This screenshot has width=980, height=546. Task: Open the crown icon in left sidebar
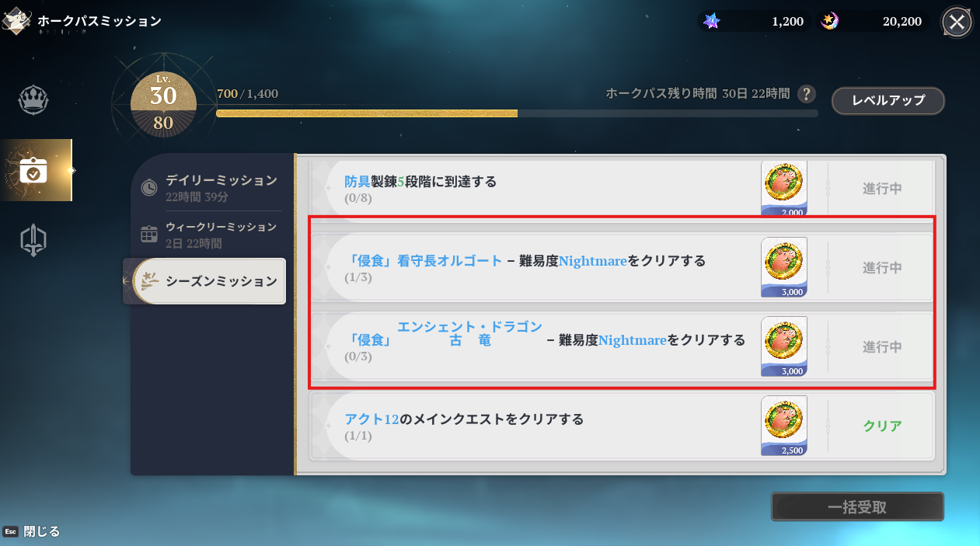pos(33,100)
